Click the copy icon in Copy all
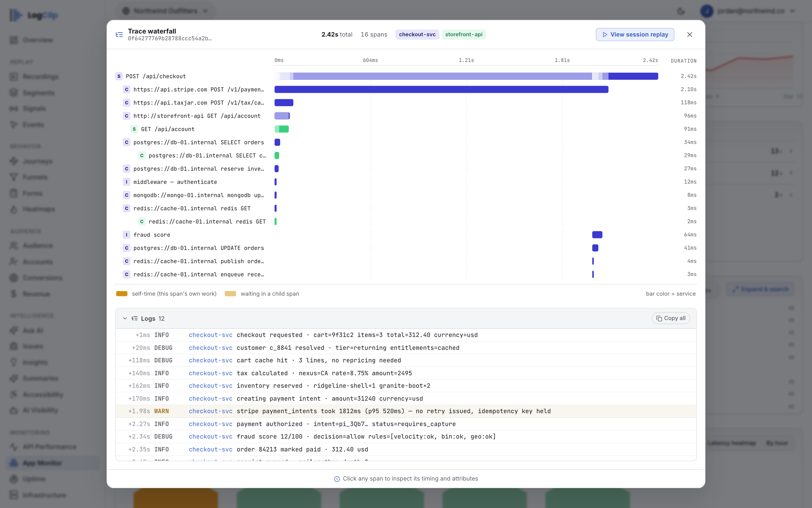 659,318
